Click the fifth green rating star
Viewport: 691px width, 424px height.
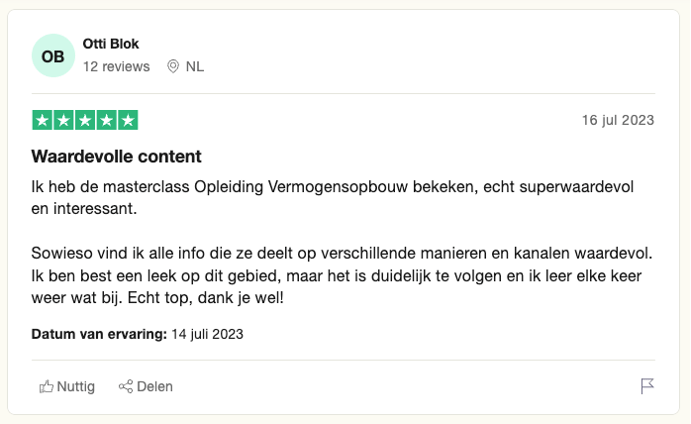pos(128,120)
